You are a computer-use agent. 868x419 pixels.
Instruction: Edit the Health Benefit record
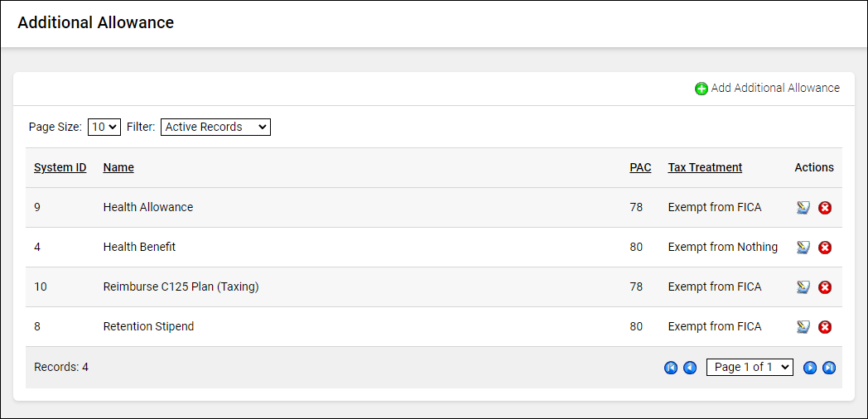803,248
